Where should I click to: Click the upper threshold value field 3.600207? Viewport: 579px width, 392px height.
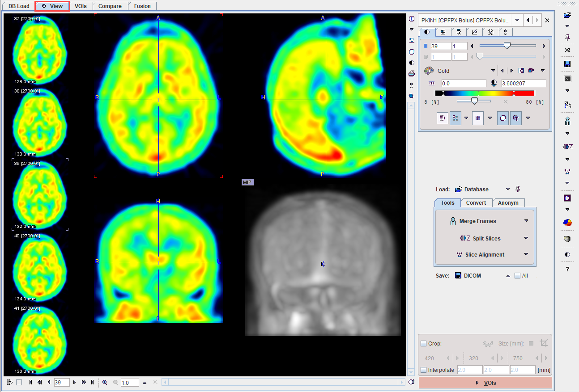tap(524, 83)
